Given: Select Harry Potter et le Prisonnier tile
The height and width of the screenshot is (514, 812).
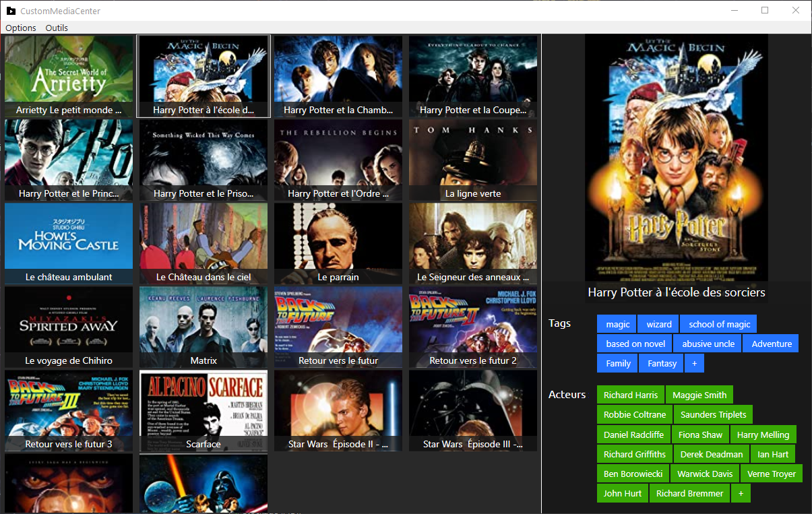Looking at the screenshot, I should [204, 160].
